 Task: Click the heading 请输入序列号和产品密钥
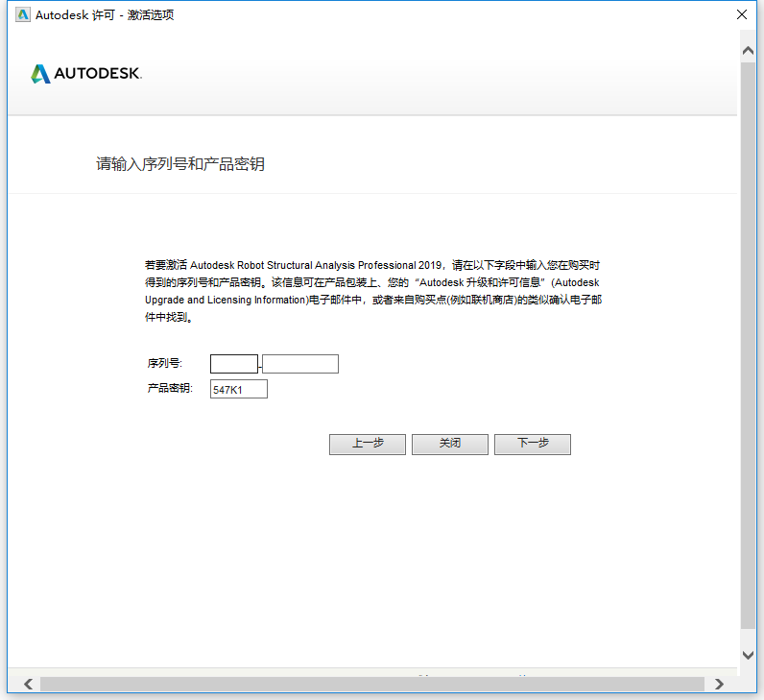click(x=180, y=164)
